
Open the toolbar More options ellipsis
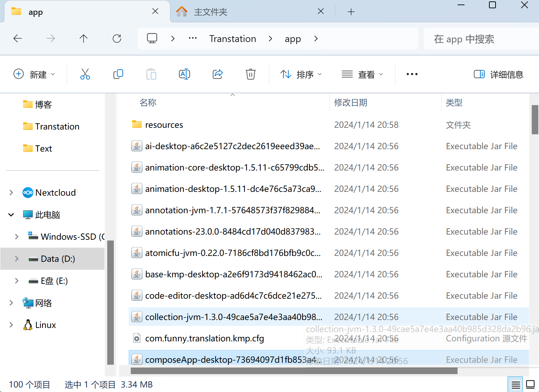coord(412,74)
